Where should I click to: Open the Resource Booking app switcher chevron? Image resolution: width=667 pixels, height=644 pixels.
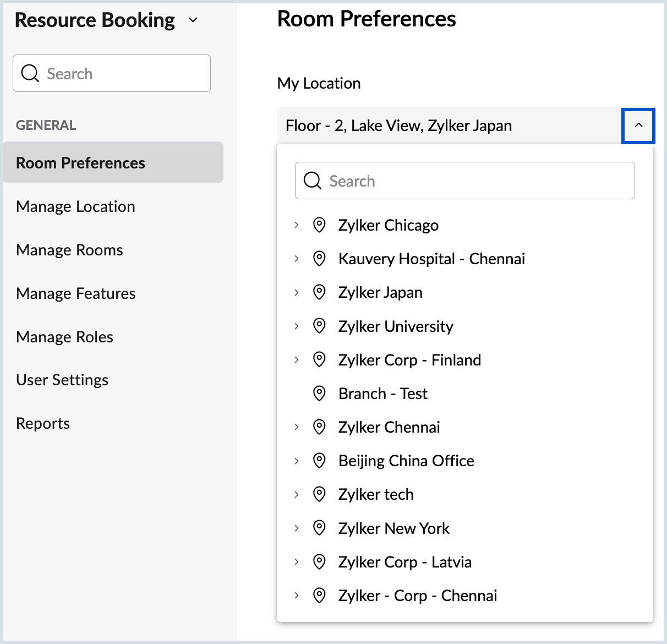[193, 20]
